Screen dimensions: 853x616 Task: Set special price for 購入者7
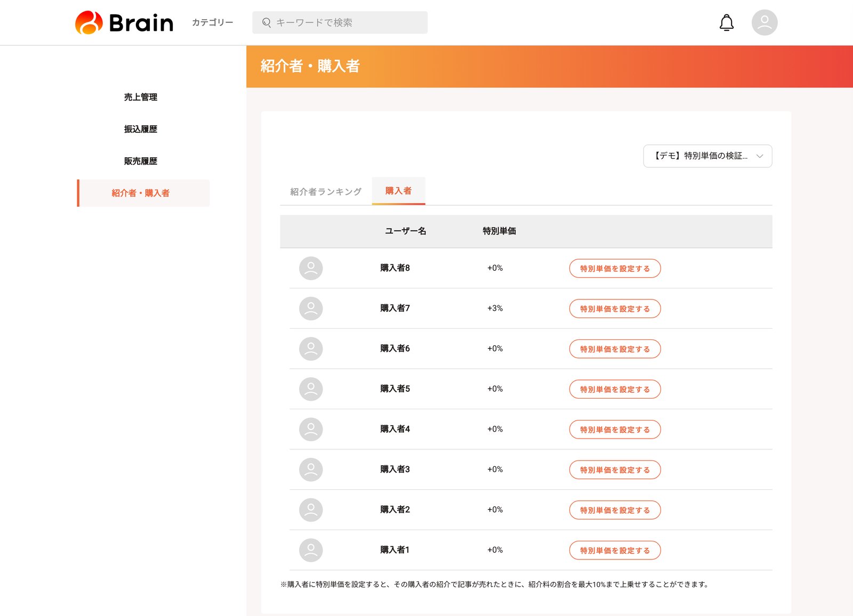point(615,309)
